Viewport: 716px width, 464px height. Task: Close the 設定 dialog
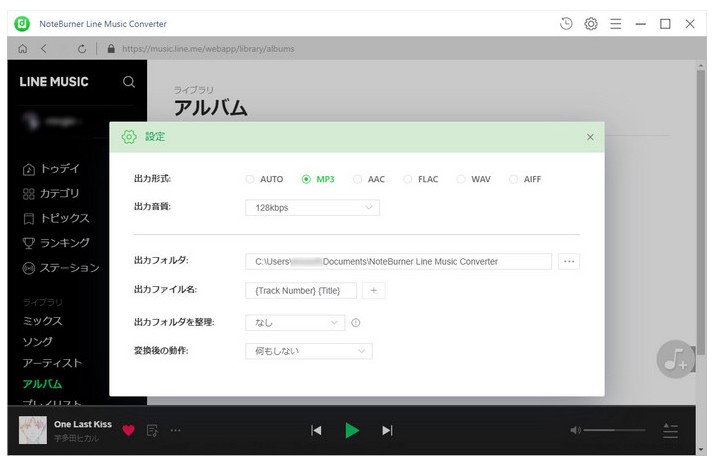tap(590, 137)
